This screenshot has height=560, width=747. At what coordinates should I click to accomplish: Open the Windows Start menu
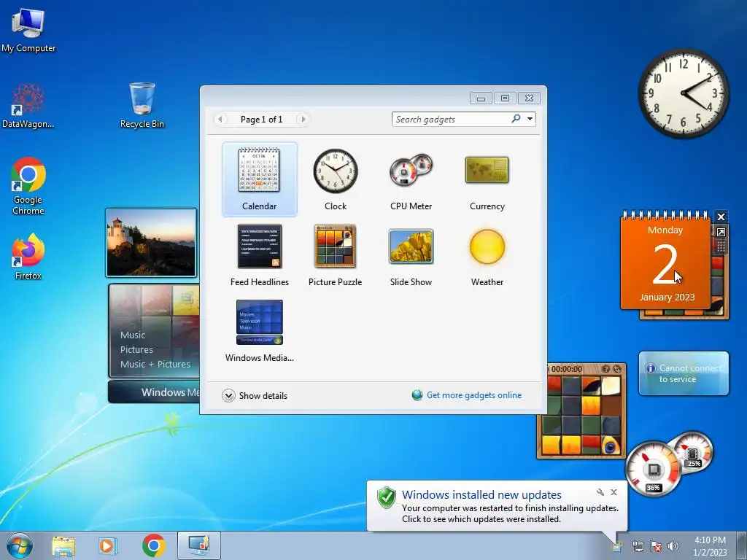[x=20, y=545]
